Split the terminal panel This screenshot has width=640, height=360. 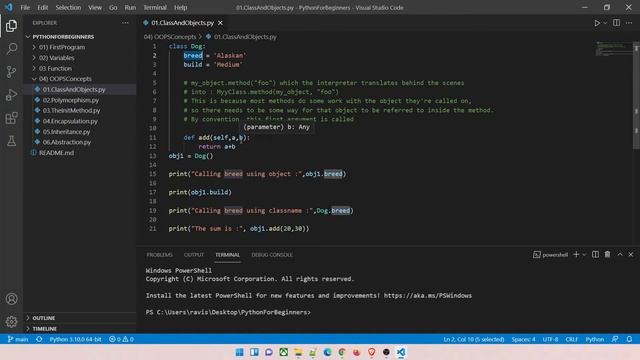pos(596,254)
